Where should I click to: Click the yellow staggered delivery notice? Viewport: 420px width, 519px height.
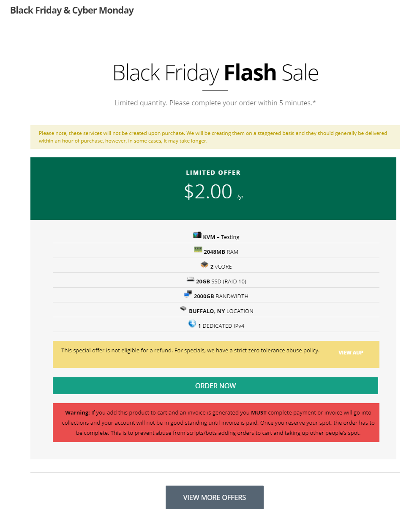click(x=213, y=137)
